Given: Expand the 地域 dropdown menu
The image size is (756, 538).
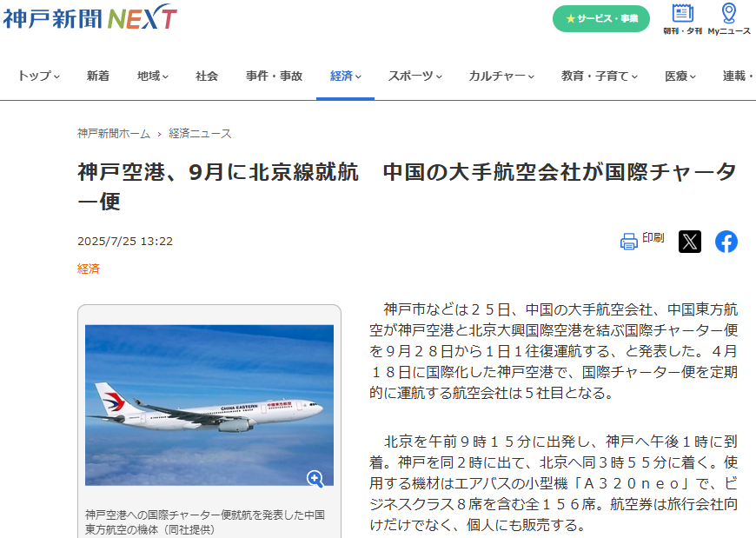Looking at the screenshot, I should [x=153, y=76].
